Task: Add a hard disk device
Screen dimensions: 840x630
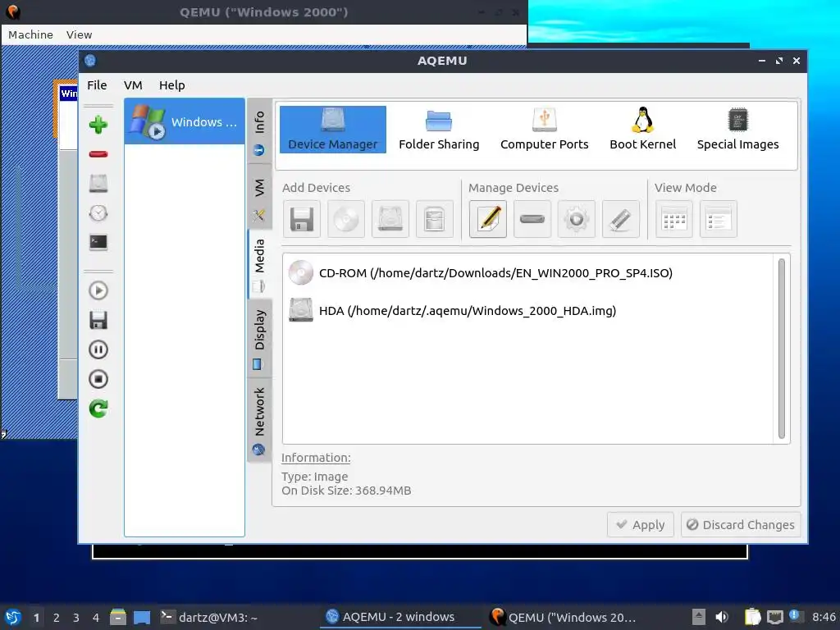Action: (x=390, y=219)
